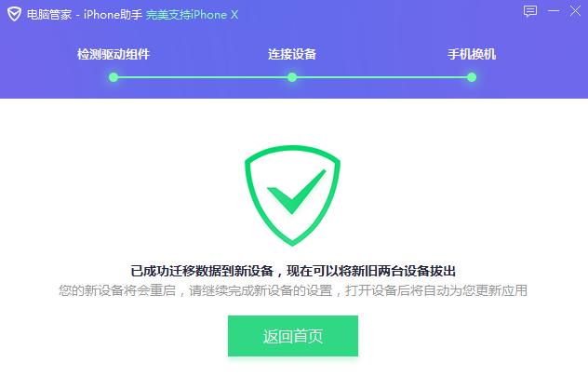588x389 pixels.
Task: Click the 电脑管家 title text
Action: pyautogui.click(x=49, y=15)
